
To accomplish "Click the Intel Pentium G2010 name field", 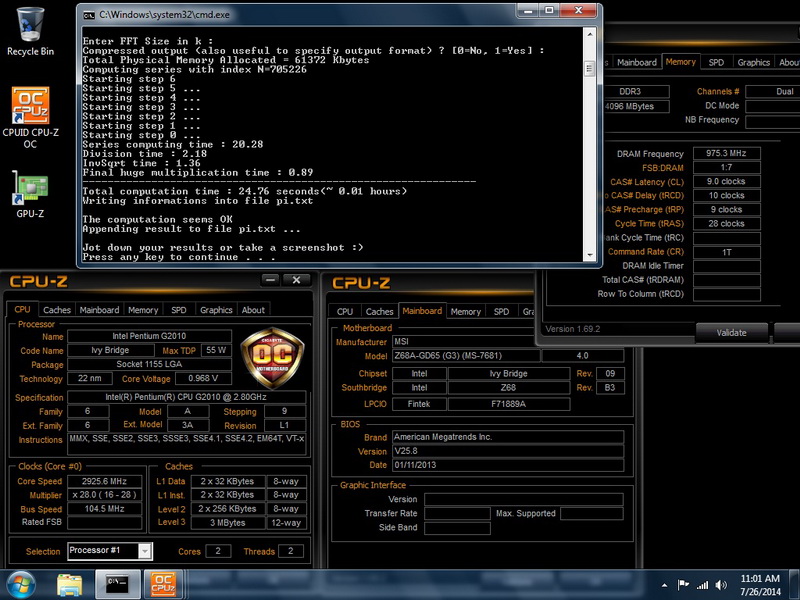I will point(149,336).
